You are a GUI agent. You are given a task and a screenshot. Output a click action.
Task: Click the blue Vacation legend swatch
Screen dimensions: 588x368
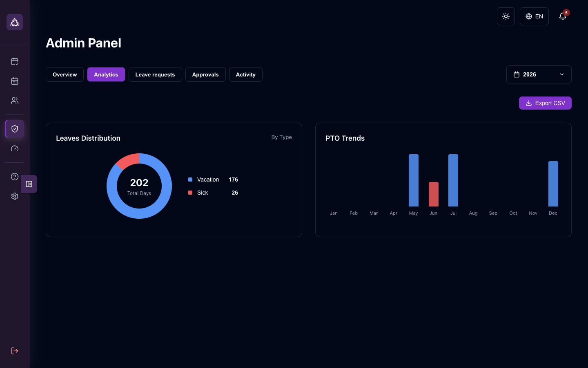[190, 180]
